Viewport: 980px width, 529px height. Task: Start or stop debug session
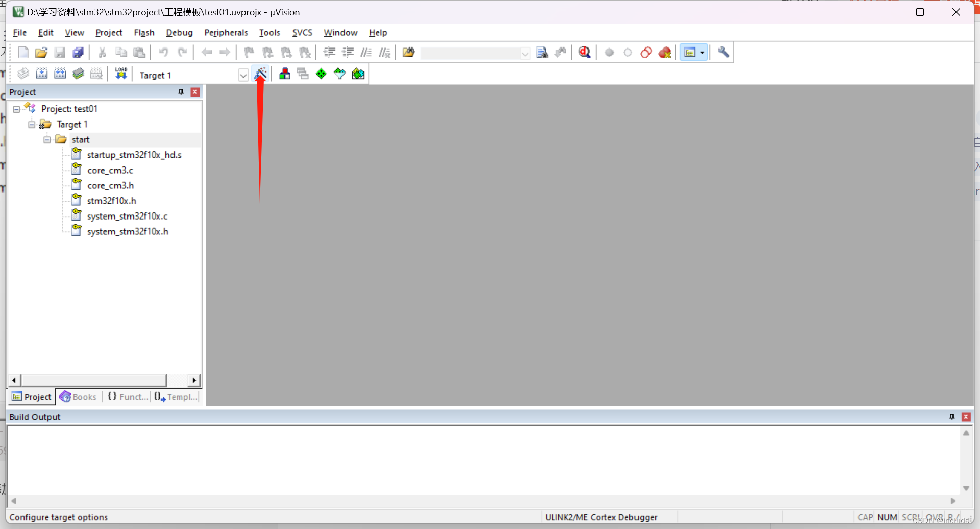(x=584, y=53)
